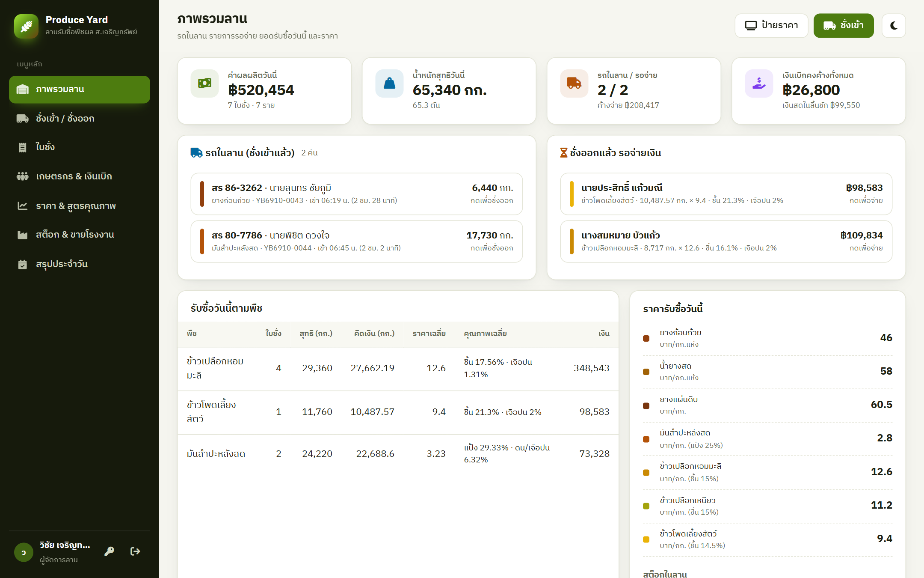Open เกษตรกร & เงินเบิก section
The height and width of the screenshot is (578, 924).
coord(80,176)
